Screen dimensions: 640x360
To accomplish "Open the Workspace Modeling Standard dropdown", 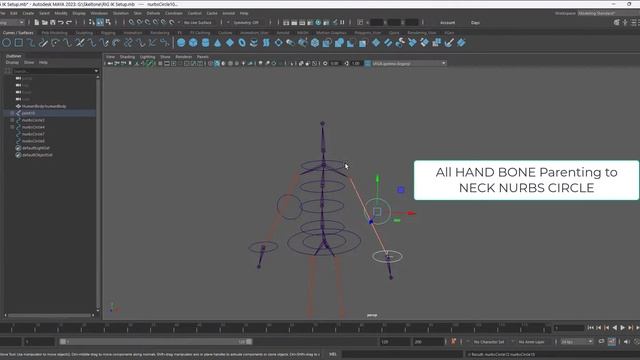I will 608,13.
